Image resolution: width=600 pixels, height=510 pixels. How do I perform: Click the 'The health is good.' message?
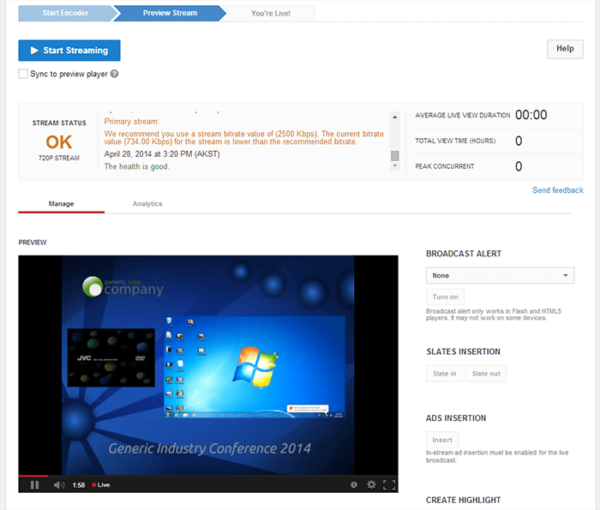click(137, 166)
